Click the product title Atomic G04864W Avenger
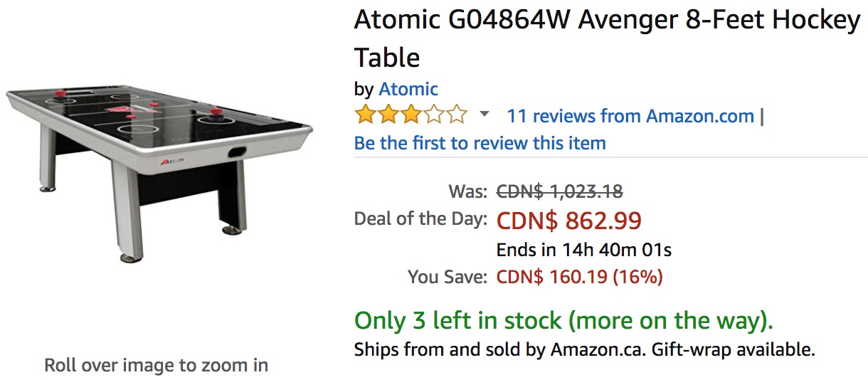This screenshot has width=868, height=380. [x=608, y=38]
